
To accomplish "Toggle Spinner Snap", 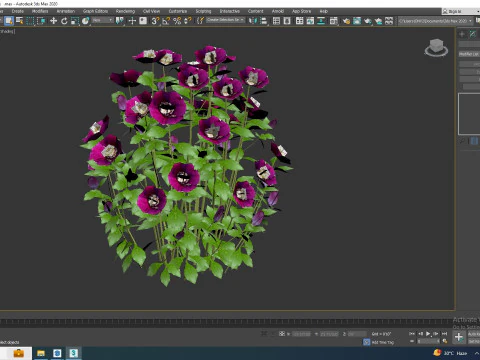I will pyautogui.click(x=187, y=21).
